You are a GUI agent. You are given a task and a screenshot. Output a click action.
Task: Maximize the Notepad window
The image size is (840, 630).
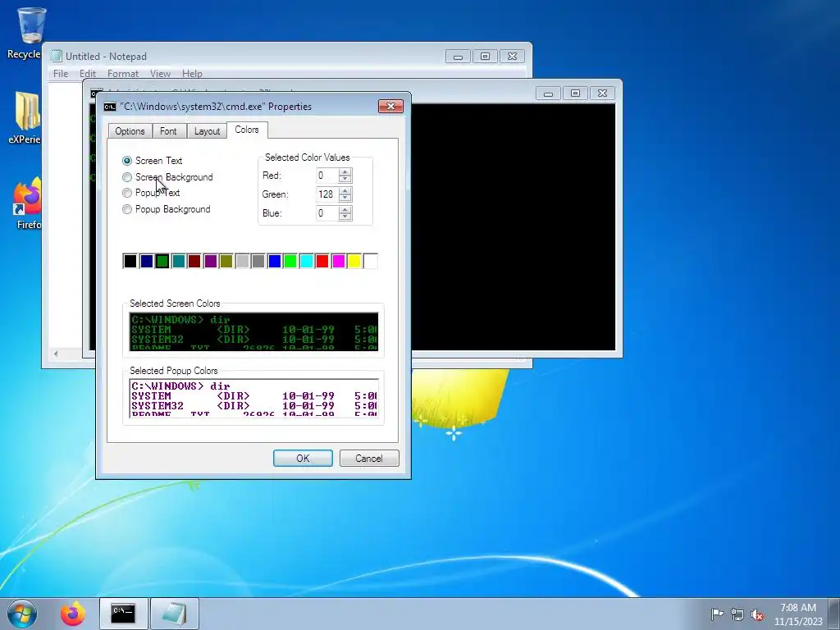(485, 57)
